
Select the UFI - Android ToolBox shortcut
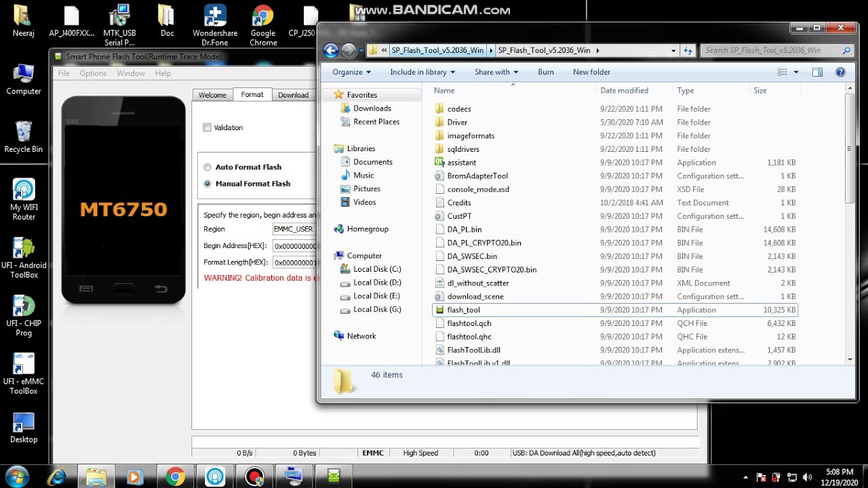24,258
